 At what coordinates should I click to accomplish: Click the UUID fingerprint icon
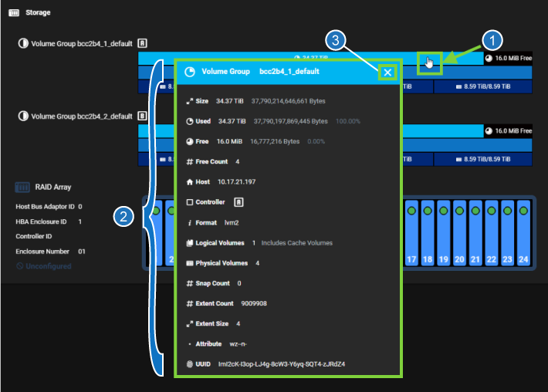click(190, 363)
